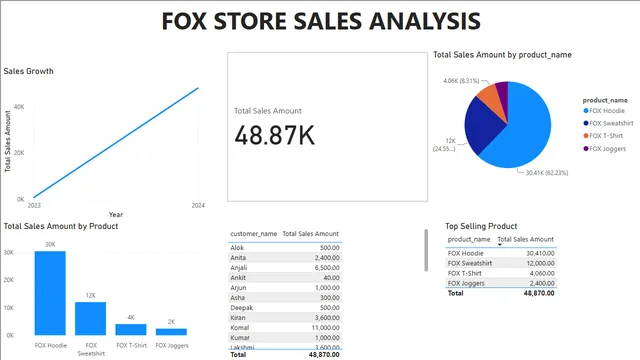Click the 11,000.00 sales amount cell
The image size is (640, 360).
coord(326,328)
